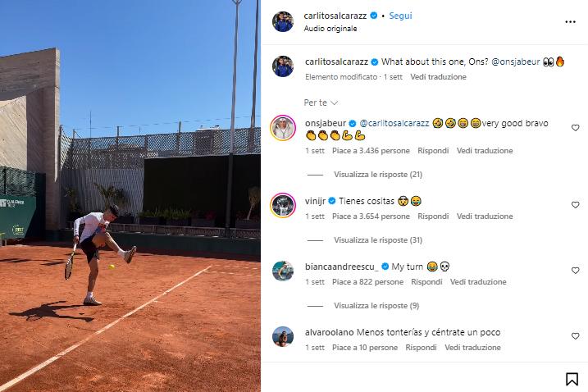This screenshot has height=392, width=588.
Task: Like biancaandreescu_'s comment with heart
Action: (x=575, y=271)
